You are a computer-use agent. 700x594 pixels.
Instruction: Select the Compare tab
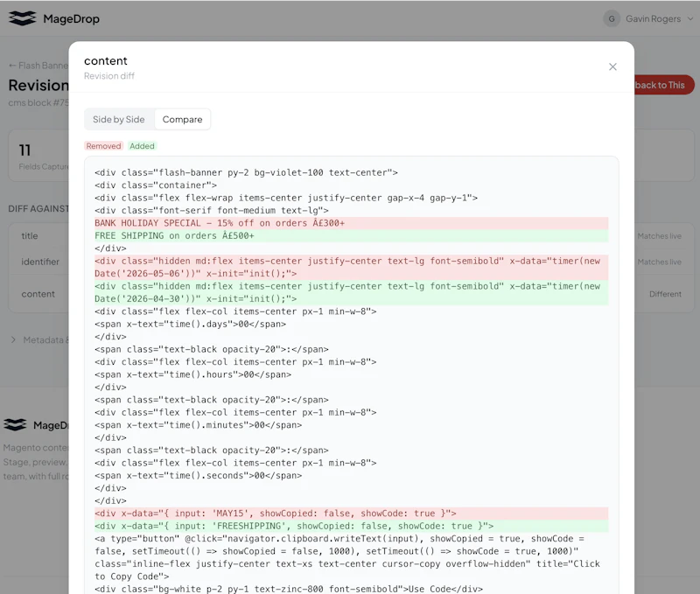tap(182, 120)
